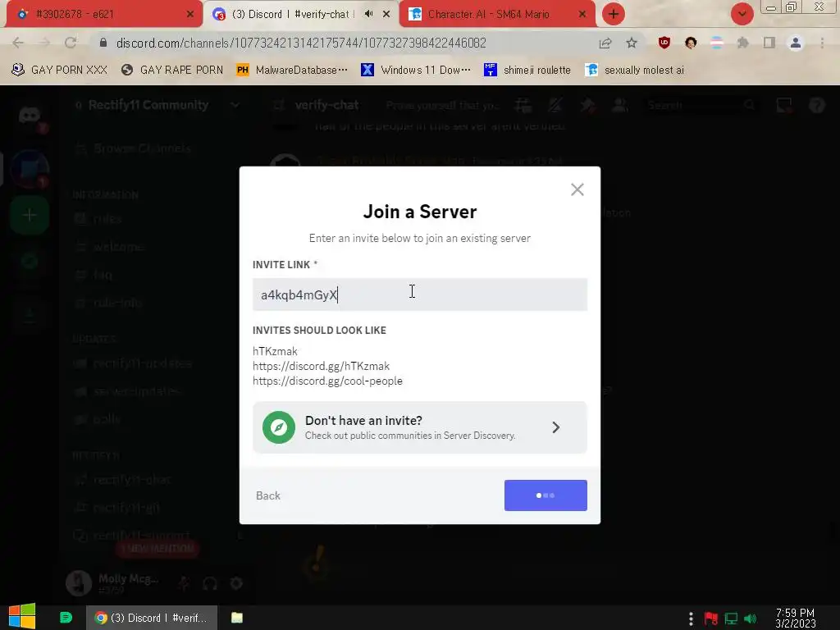Click the green compass Server Discovery icon
The image size is (840, 630).
(x=279, y=427)
